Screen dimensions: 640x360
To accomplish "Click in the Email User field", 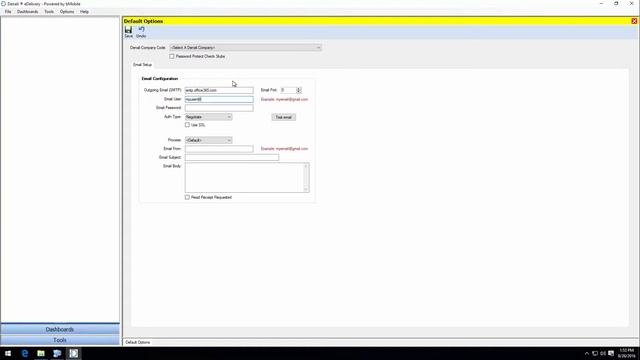I will [219, 99].
